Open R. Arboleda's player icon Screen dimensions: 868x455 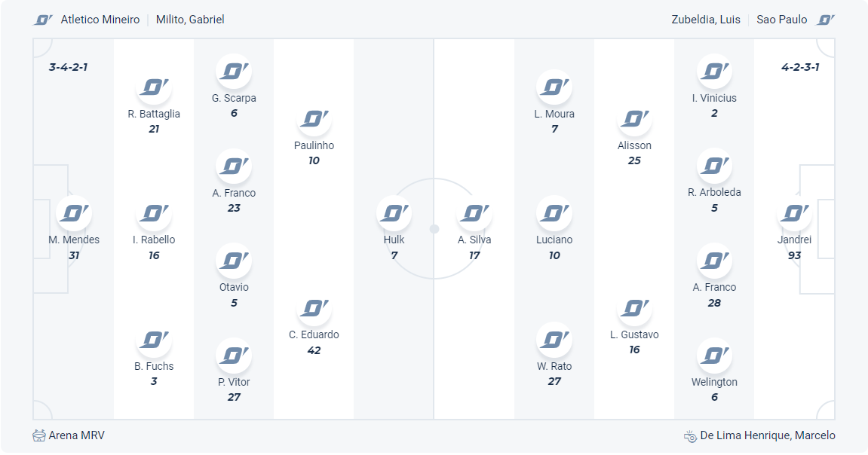(714, 166)
